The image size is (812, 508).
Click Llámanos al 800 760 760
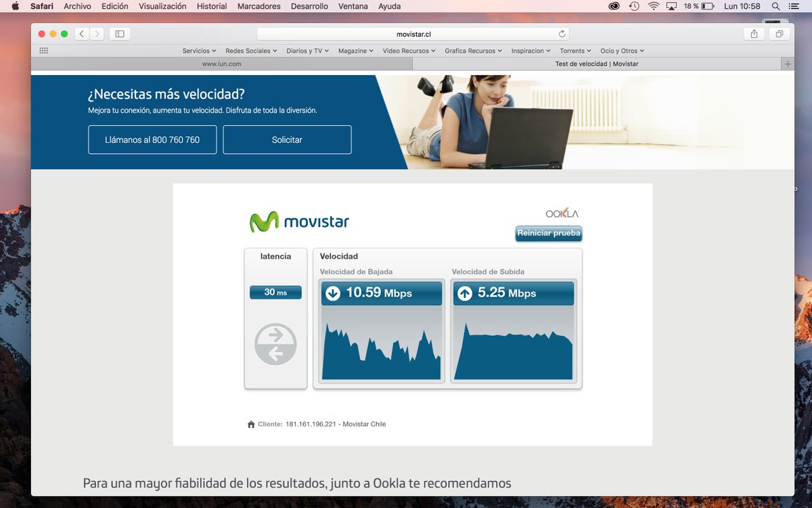click(152, 140)
